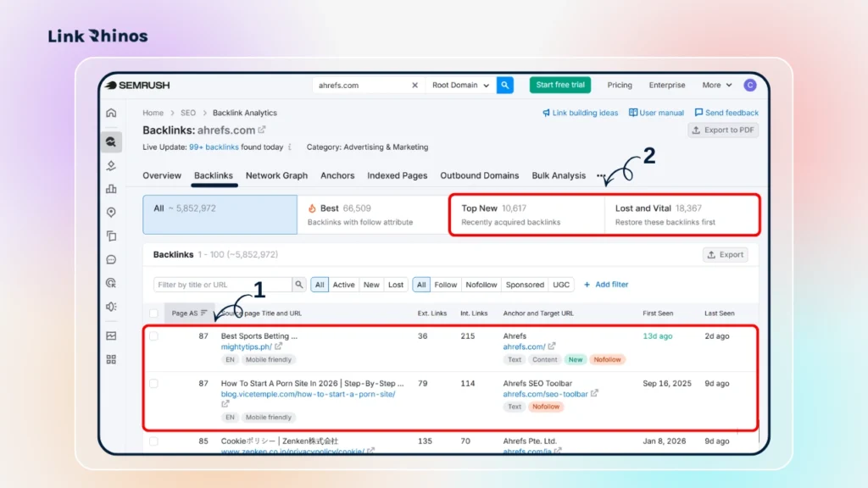Viewport: 868px width, 488px height.
Task: Open the Enterprise link
Action: click(x=667, y=86)
